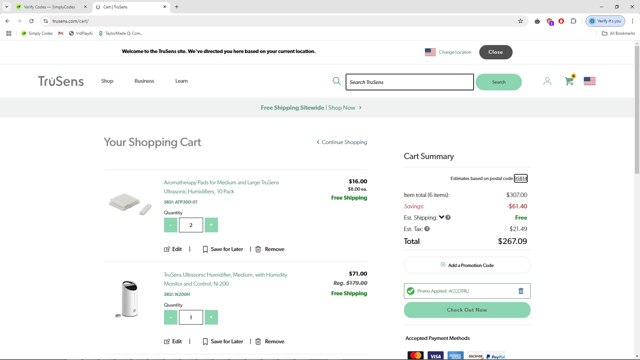640x360 pixels.
Task: Save Ultrasonic Humidifier for later
Action: tap(223, 341)
